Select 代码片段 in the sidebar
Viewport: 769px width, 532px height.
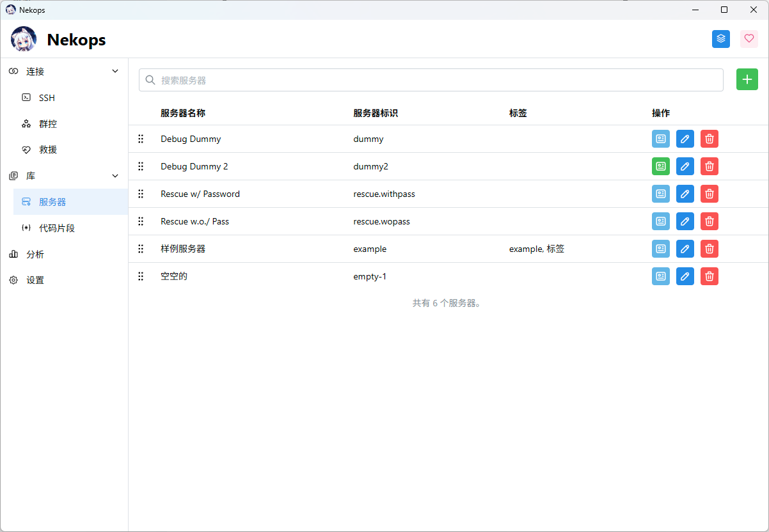tap(57, 228)
